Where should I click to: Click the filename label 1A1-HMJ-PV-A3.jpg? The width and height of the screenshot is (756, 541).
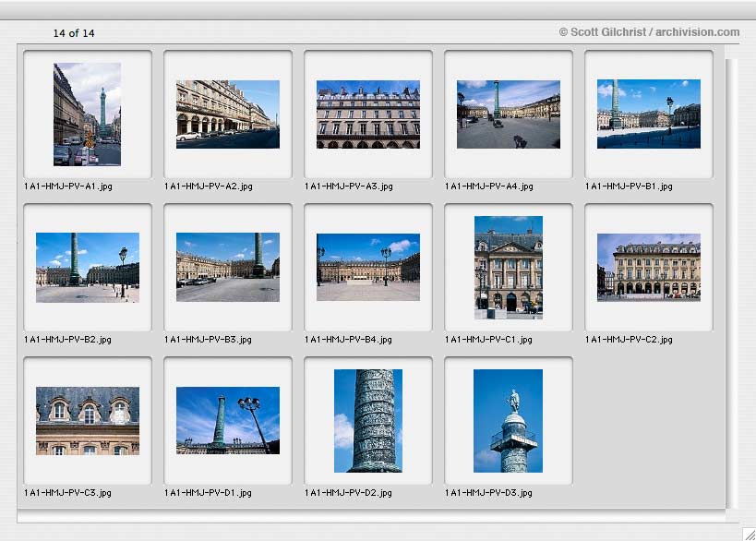click(x=349, y=186)
